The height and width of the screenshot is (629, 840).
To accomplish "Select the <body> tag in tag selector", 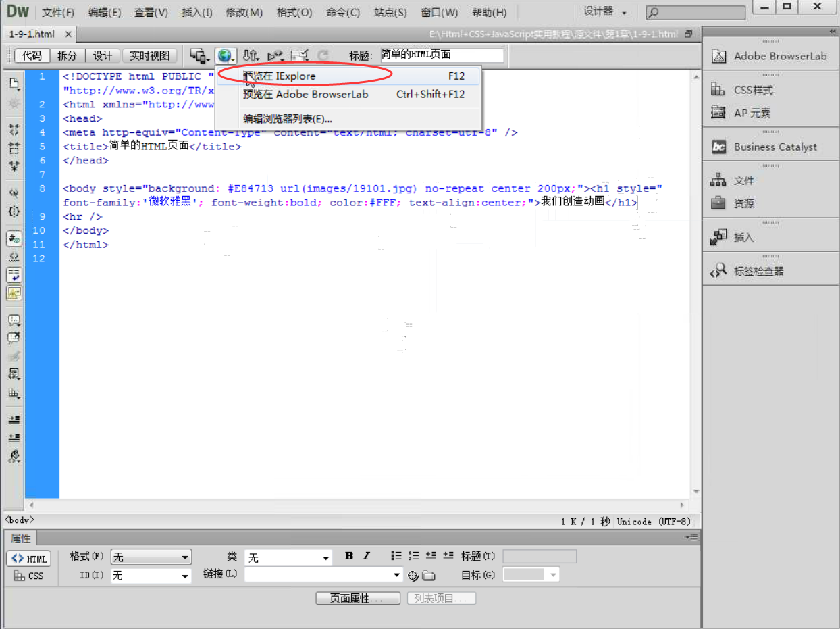I will 20,520.
